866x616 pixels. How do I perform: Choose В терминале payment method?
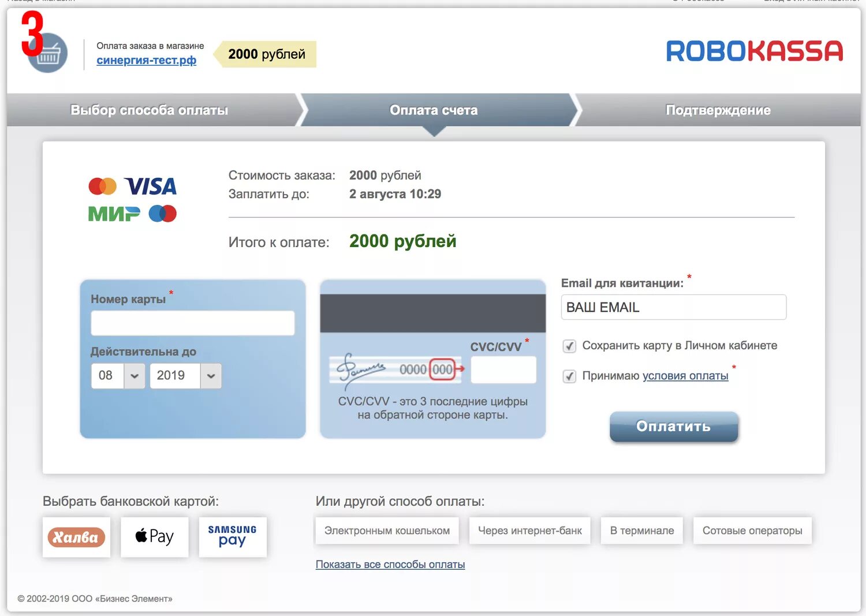pyautogui.click(x=642, y=531)
